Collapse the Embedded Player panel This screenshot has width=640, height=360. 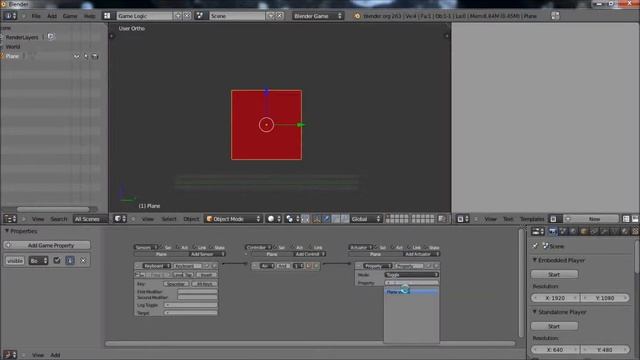[x=534, y=260]
